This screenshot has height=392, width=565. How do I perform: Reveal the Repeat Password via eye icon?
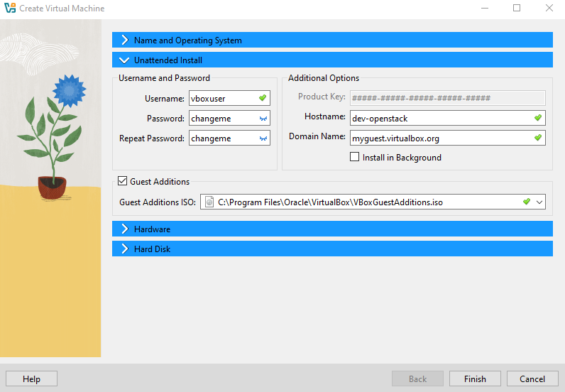[262, 138]
